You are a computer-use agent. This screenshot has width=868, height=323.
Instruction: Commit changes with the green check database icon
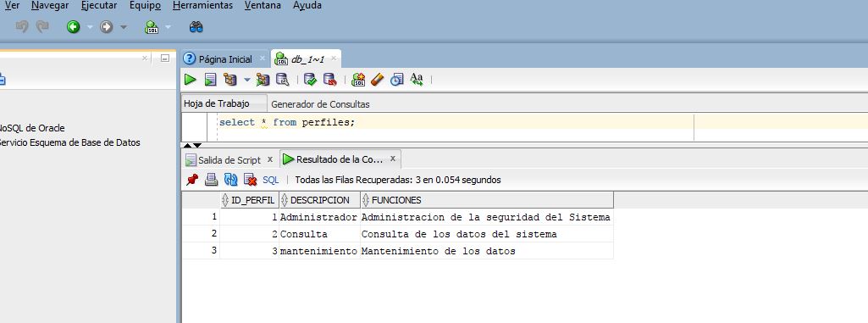click(311, 80)
